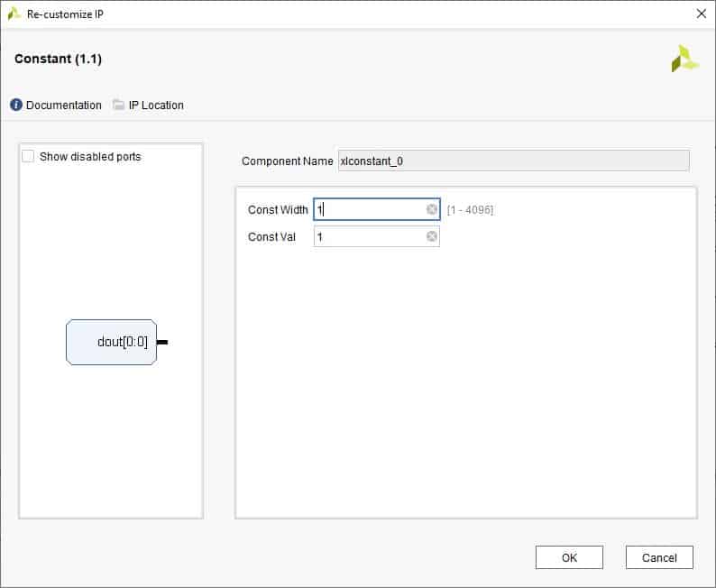Click the dout output port pin
716x588 pixels.
162,343
